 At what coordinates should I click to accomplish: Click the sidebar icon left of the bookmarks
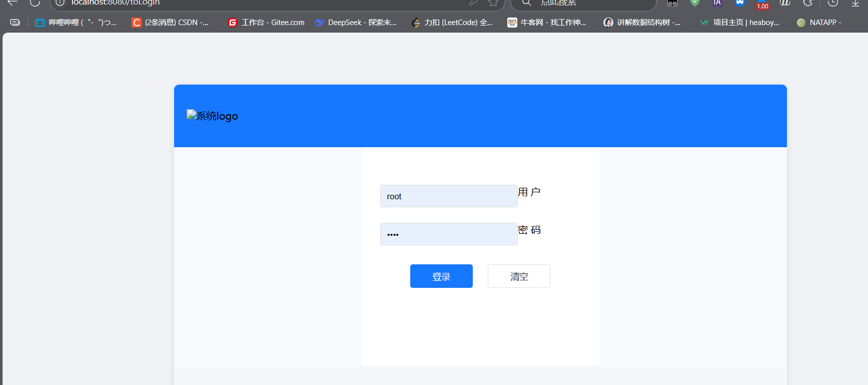coord(15,23)
